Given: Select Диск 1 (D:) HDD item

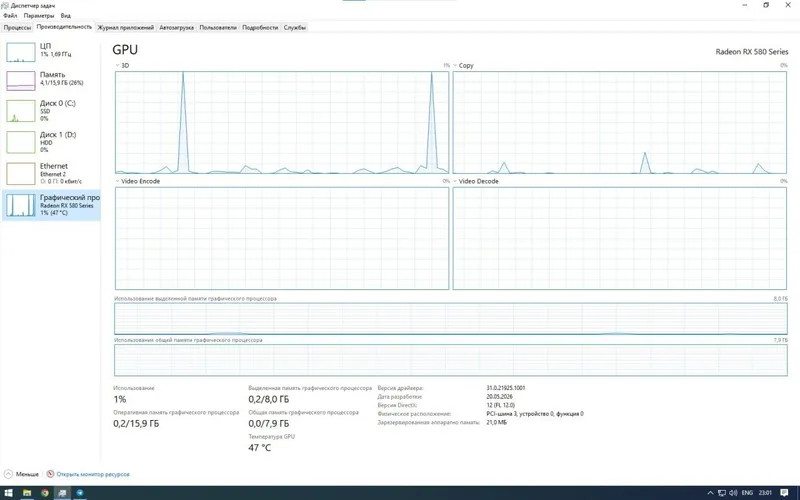Looking at the screenshot, I should click(51, 142).
